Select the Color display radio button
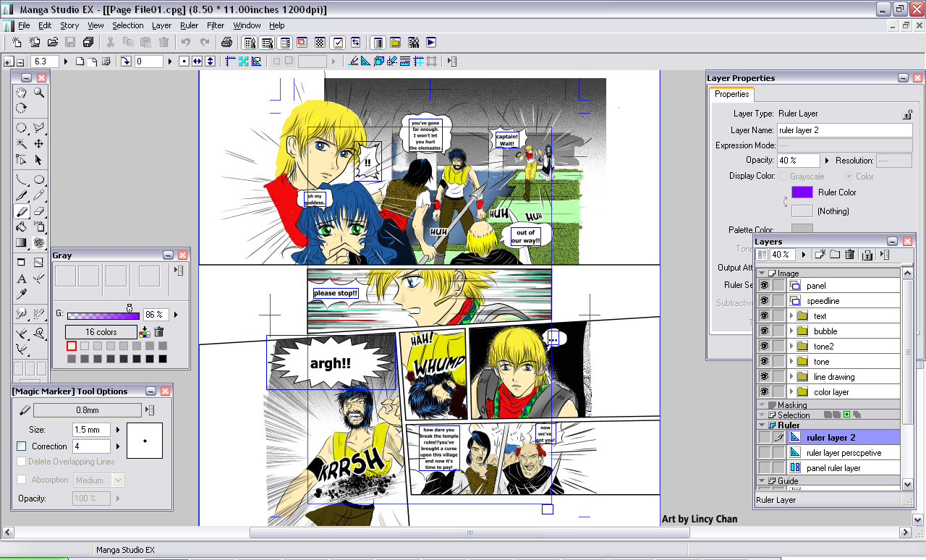This screenshot has height=560, width=926. click(849, 176)
